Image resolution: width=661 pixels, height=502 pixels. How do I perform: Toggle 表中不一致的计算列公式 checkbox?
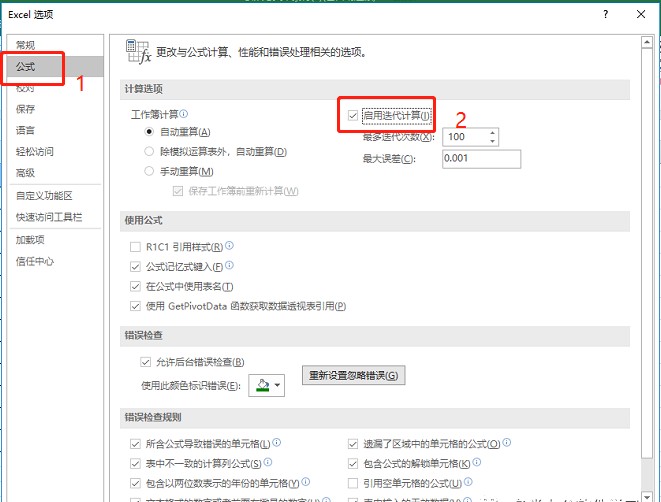[x=135, y=464]
